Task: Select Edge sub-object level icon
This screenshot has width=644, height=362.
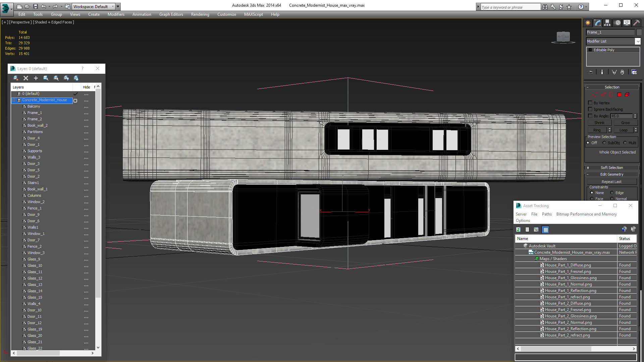Action: [603, 95]
